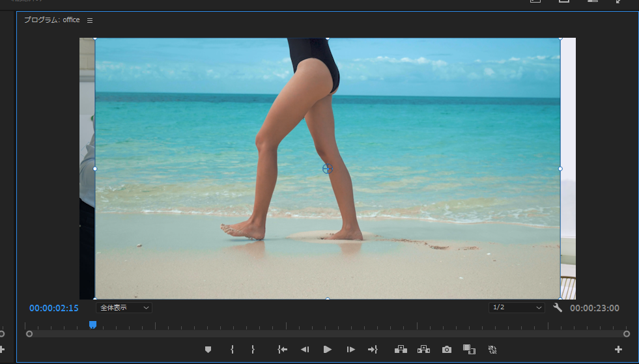Expand the 全体表示 zoom level dropdown

click(124, 307)
